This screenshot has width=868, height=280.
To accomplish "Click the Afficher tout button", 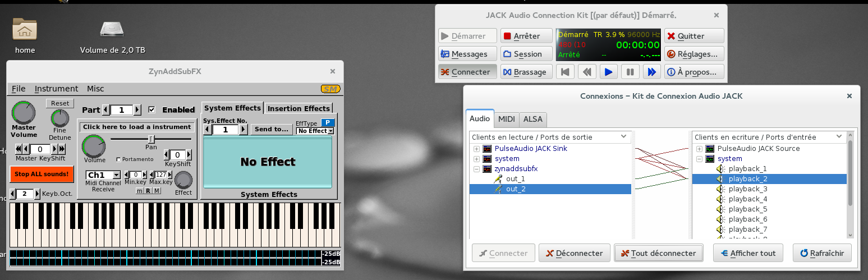I will (748, 253).
